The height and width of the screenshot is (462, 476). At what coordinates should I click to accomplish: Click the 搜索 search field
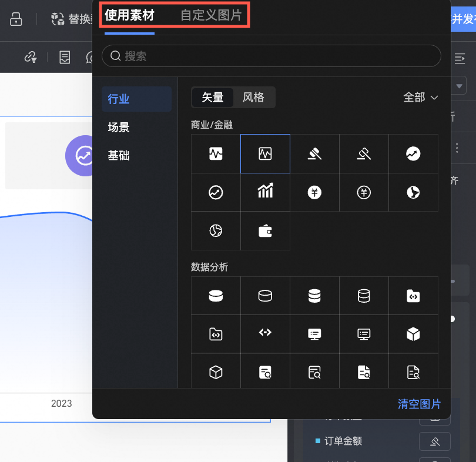[271, 56]
